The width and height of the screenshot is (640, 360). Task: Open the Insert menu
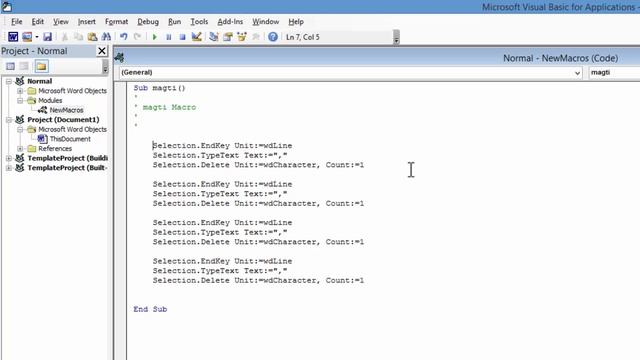(87, 22)
